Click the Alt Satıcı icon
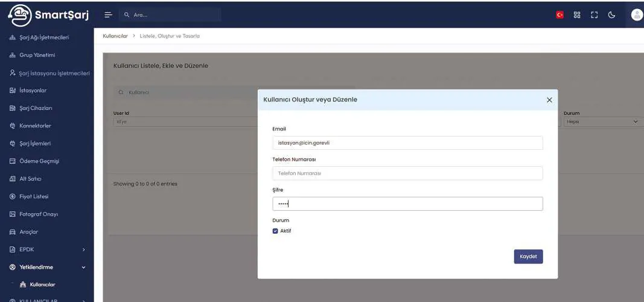 tap(12, 179)
